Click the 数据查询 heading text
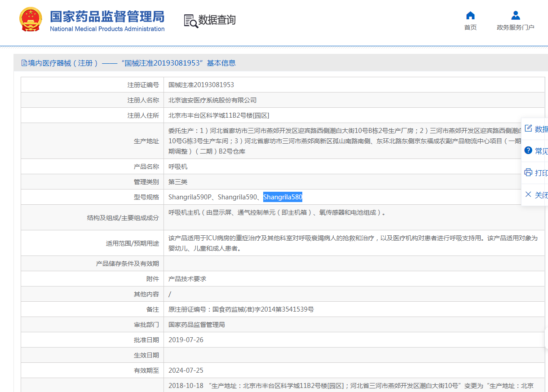 pos(217,20)
